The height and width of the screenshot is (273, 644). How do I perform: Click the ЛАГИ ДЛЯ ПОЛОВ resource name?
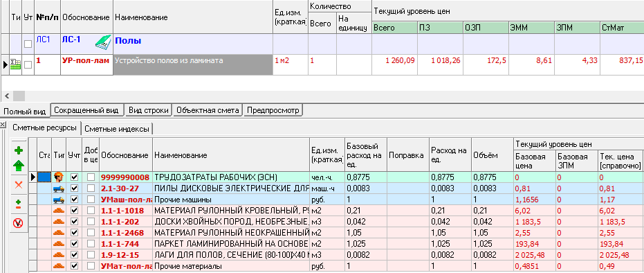click(231, 255)
